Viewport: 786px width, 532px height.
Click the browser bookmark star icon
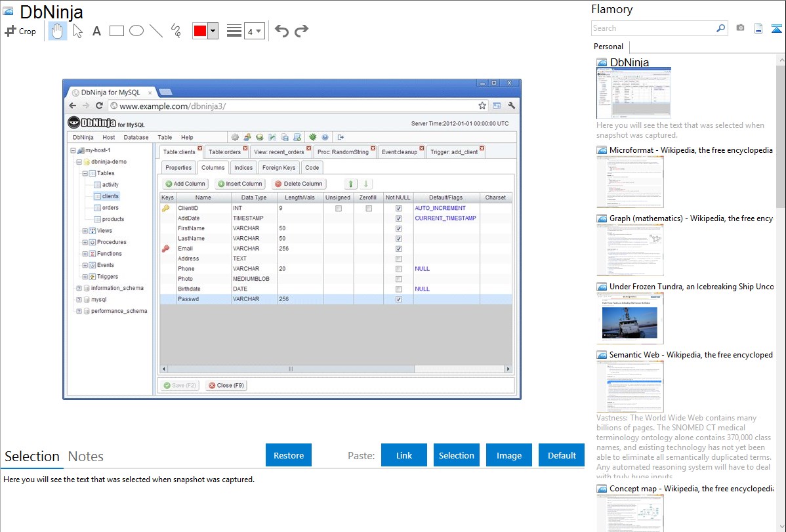click(x=482, y=106)
